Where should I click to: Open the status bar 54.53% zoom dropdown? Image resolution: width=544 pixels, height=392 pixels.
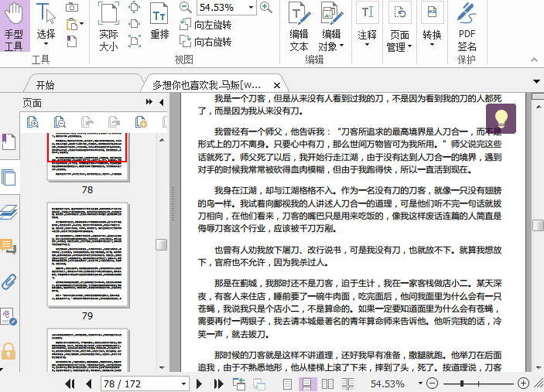tap(420, 383)
